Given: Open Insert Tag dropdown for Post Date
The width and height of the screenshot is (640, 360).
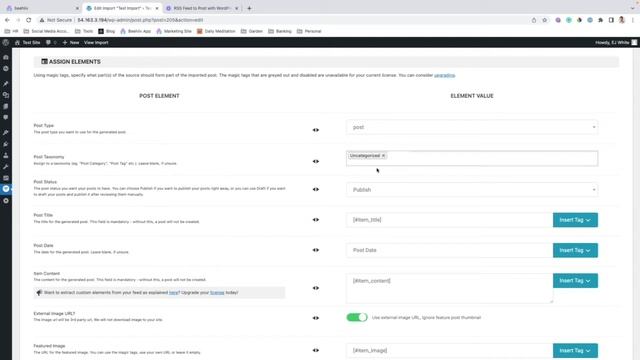Looking at the screenshot, I should pyautogui.click(x=575, y=250).
